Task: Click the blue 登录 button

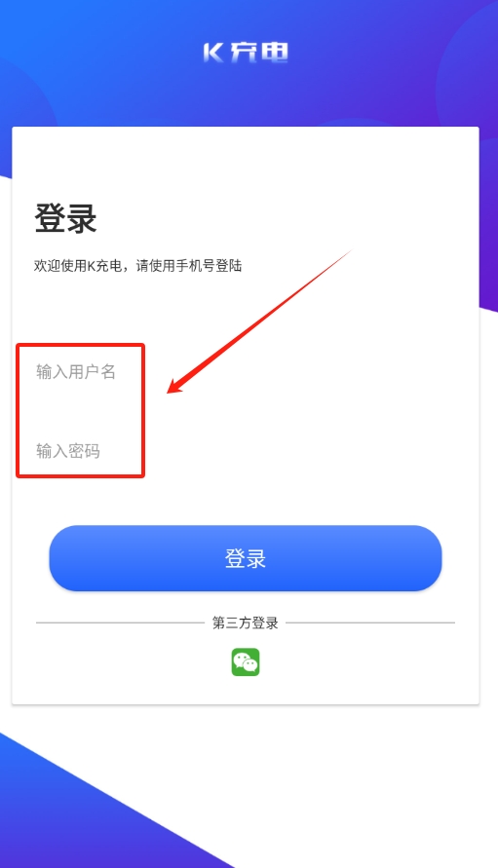Action: click(246, 558)
